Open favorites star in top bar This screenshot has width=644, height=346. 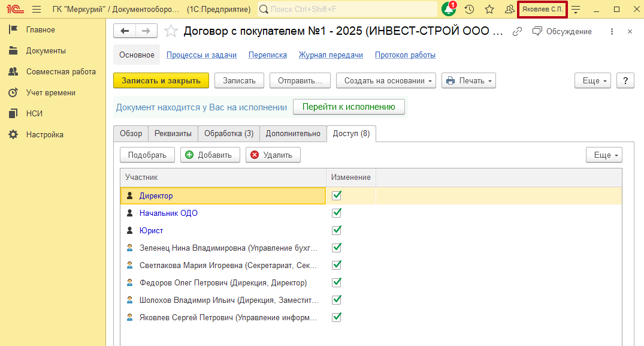click(489, 10)
